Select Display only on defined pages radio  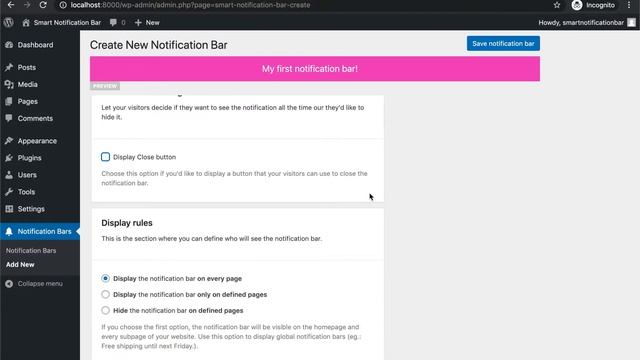coord(105,294)
